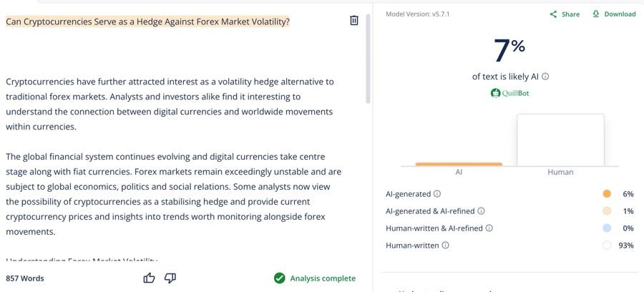Click the Share button label
Image resolution: width=644 pixels, height=292 pixels.
pos(570,14)
